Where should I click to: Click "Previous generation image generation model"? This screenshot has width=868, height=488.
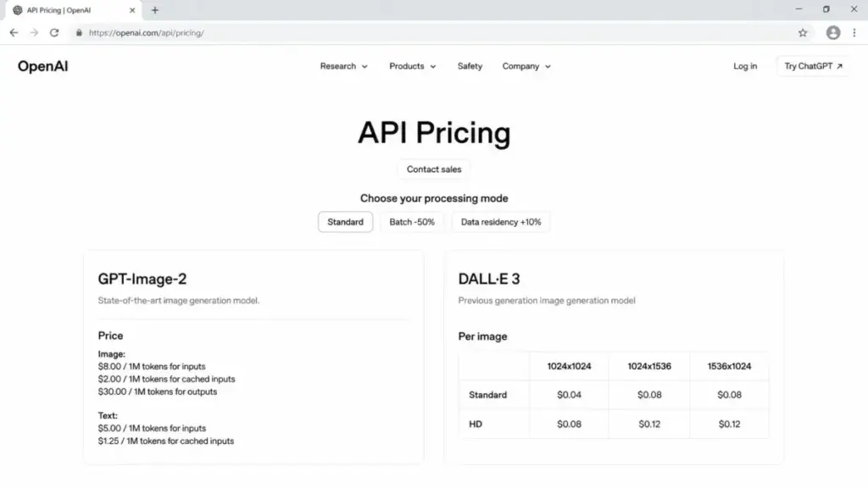tap(547, 301)
